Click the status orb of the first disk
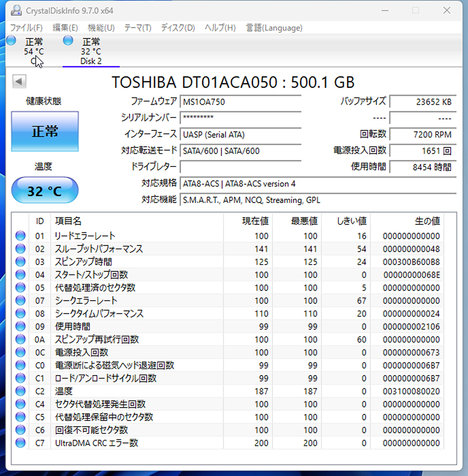 11,40
